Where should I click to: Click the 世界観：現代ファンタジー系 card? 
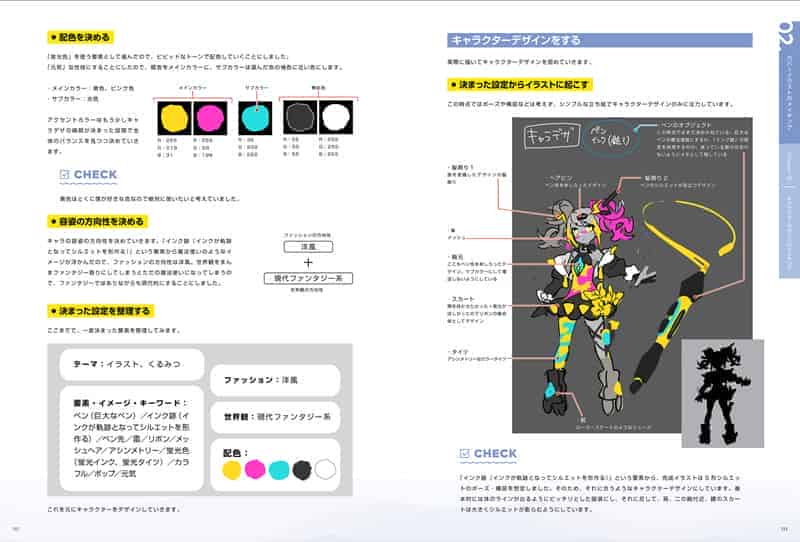click(x=275, y=417)
